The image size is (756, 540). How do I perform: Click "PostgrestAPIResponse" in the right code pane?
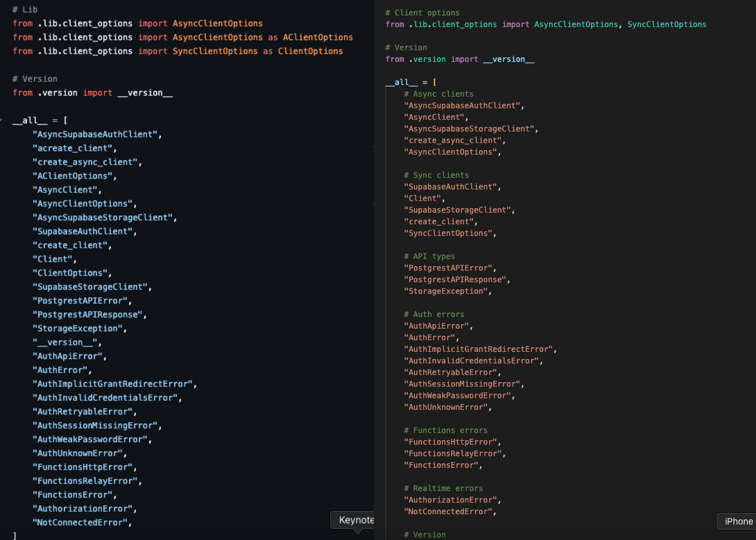click(x=457, y=280)
